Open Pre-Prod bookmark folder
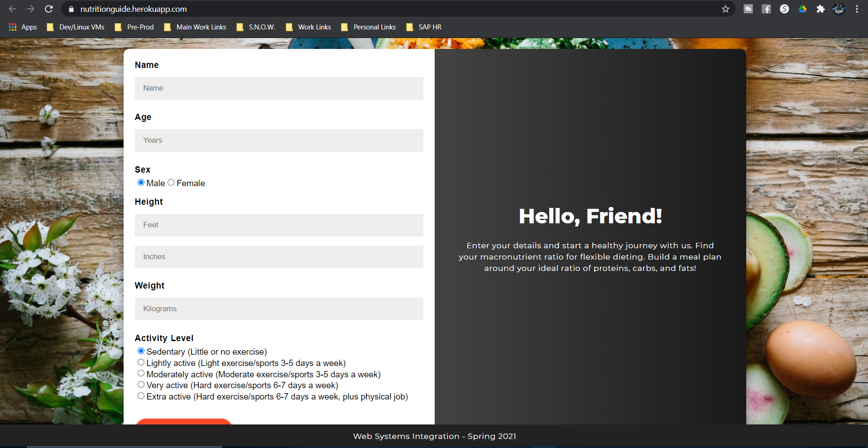This screenshot has height=448, width=868. (x=134, y=27)
